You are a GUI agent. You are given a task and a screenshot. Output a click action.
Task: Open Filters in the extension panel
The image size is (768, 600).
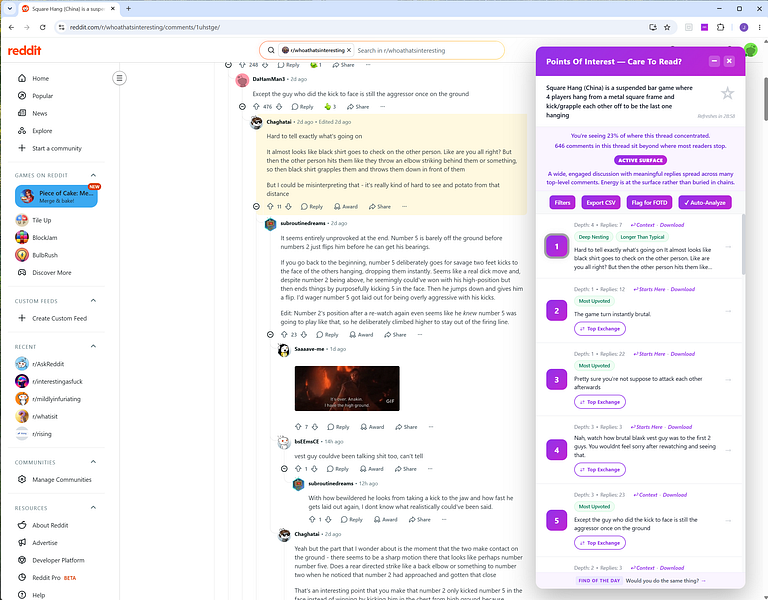coord(562,202)
